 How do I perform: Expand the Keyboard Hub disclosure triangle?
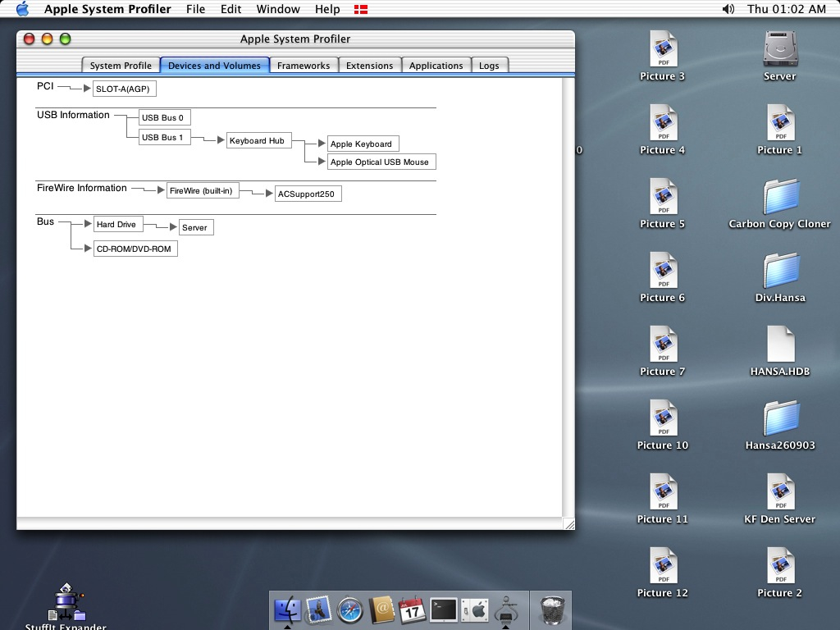click(220, 139)
